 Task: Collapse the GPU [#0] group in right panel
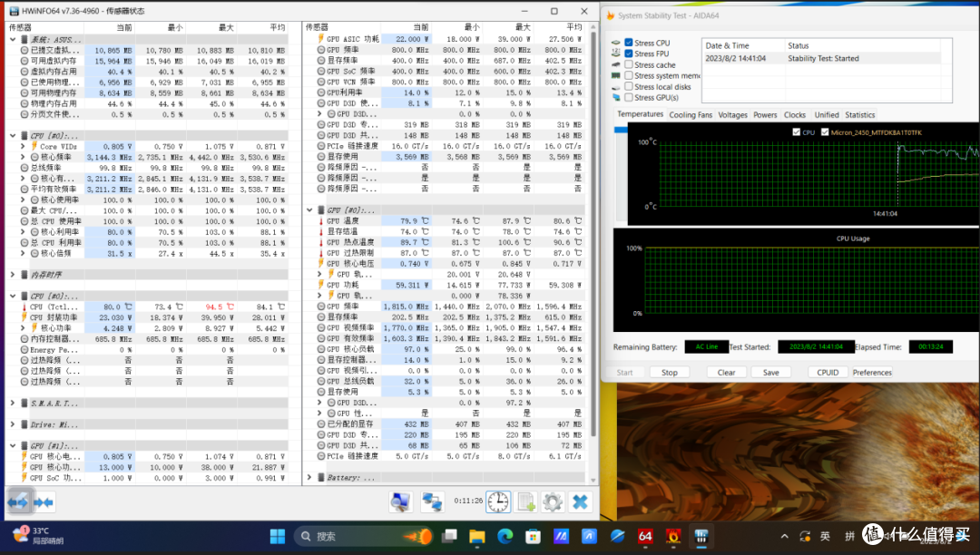click(x=309, y=210)
